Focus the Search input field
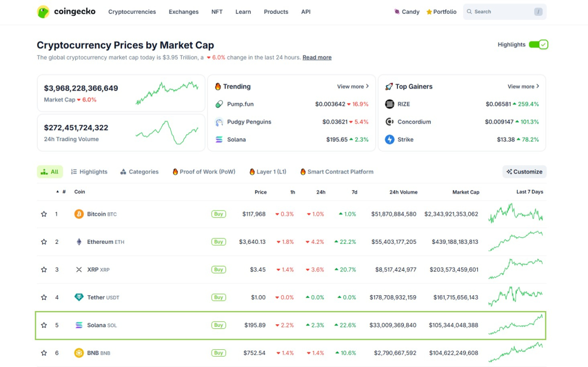 click(504, 12)
